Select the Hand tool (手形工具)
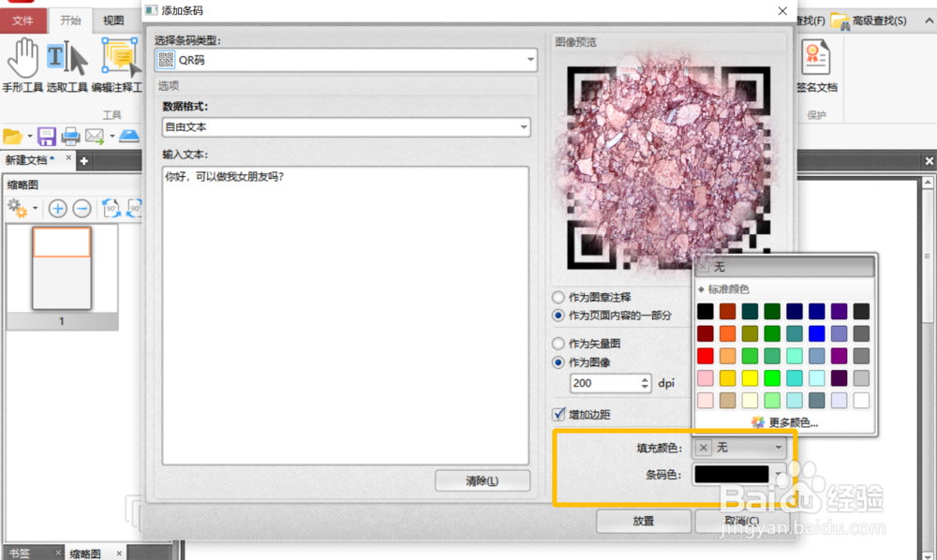 tap(22, 65)
